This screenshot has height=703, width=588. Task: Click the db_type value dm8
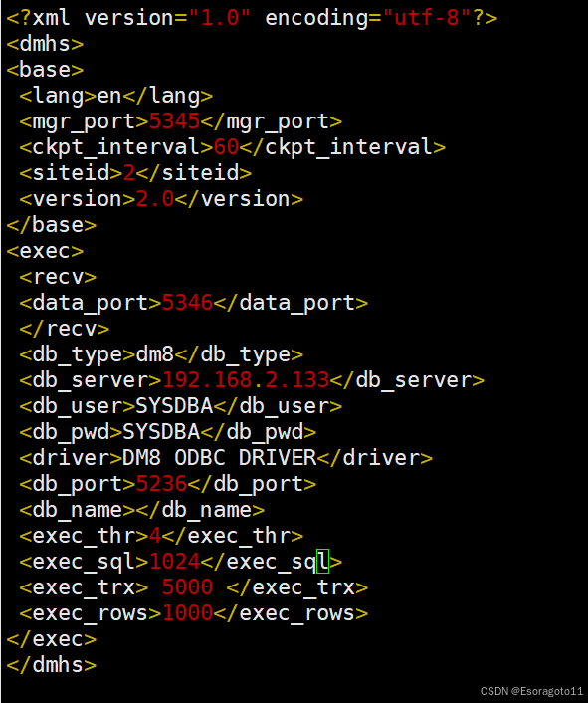155,354
